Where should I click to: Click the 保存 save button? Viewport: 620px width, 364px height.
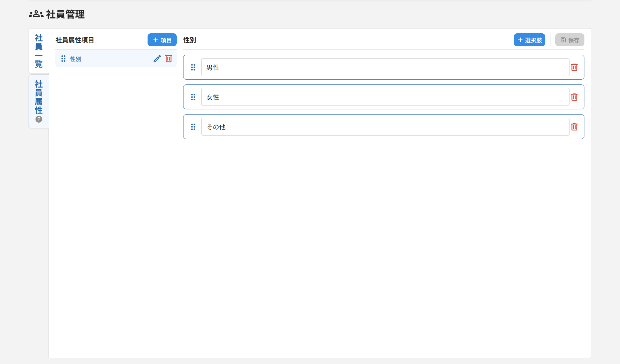(570, 40)
